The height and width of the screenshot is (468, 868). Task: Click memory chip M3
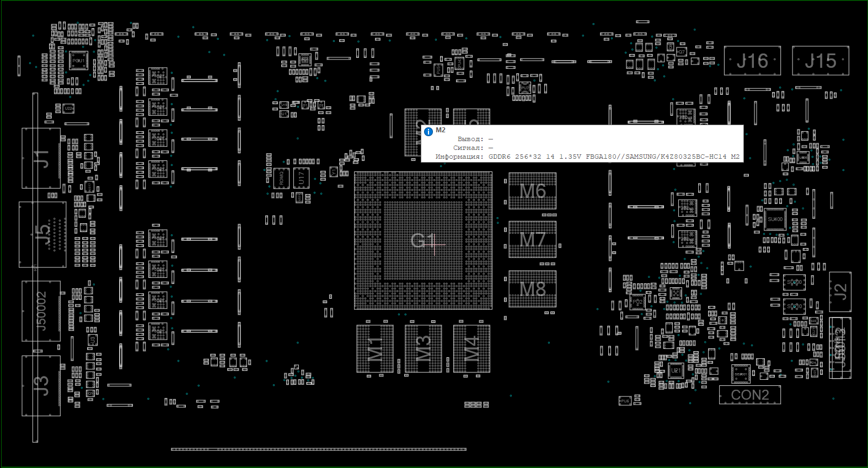tap(423, 348)
